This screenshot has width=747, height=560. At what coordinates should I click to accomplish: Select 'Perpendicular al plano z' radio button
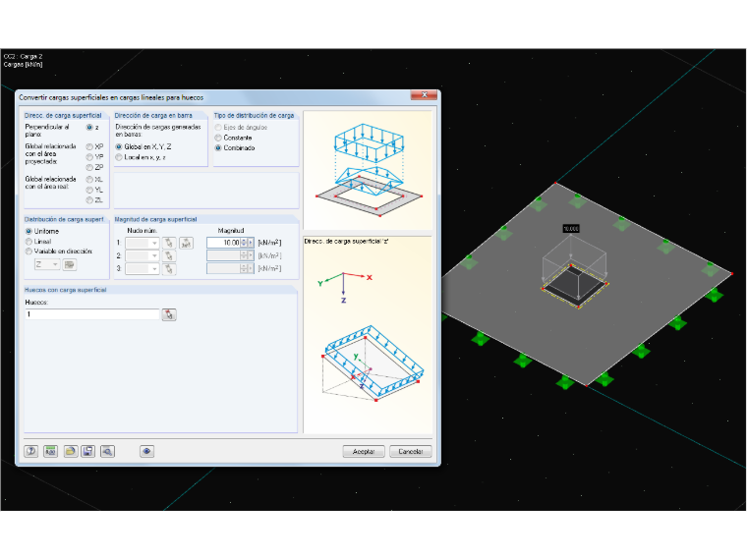click(x=89, y=127)
